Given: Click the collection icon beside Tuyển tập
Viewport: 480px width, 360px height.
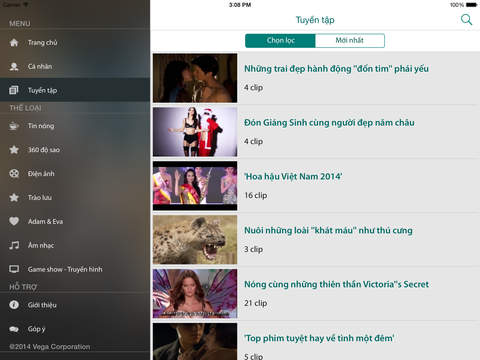Looking at the screenshot, I should pyautogui.click(x=14, y=90).
